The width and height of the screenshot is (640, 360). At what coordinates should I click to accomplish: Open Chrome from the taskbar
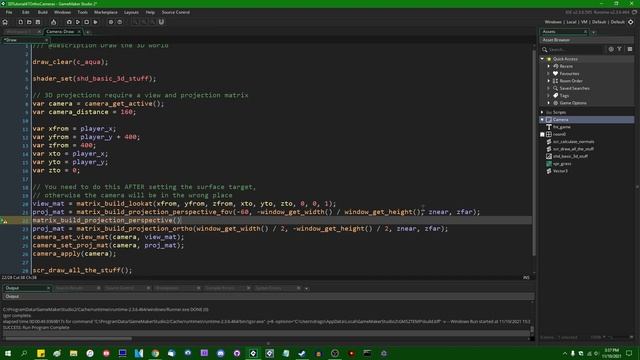tap(155, 353)
